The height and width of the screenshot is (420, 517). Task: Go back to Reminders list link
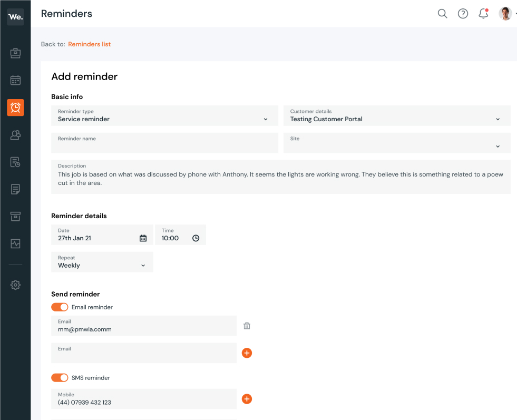(90, 44)
